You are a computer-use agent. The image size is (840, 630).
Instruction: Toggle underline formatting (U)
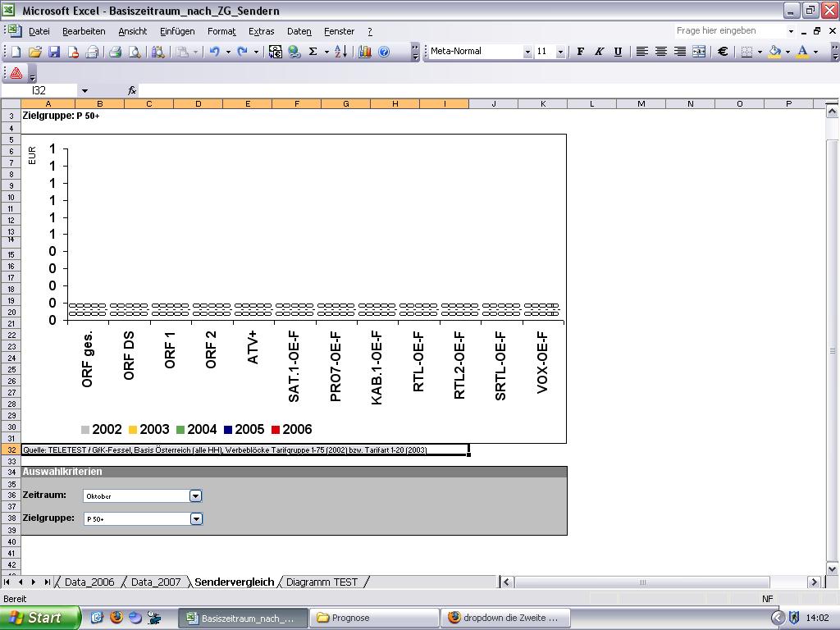pos(619,52)
